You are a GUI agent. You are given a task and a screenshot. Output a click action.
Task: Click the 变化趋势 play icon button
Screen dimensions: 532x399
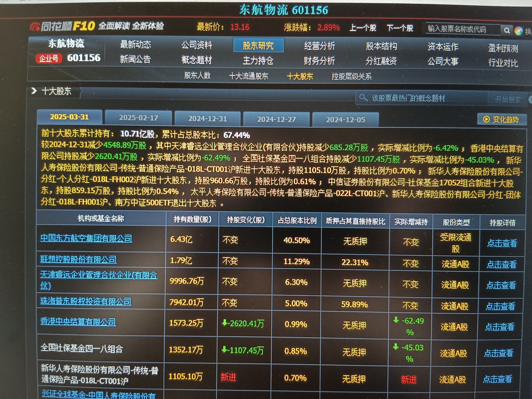(502, 119)
